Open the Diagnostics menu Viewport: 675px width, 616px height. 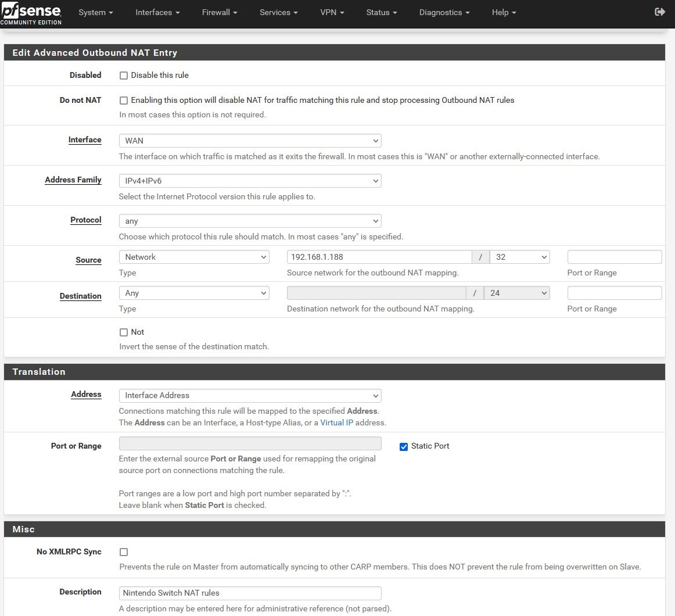(x=444, y=12)
